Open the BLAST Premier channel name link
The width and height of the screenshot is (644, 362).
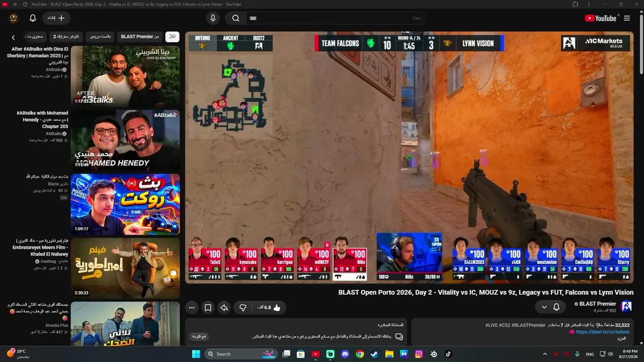597,304
